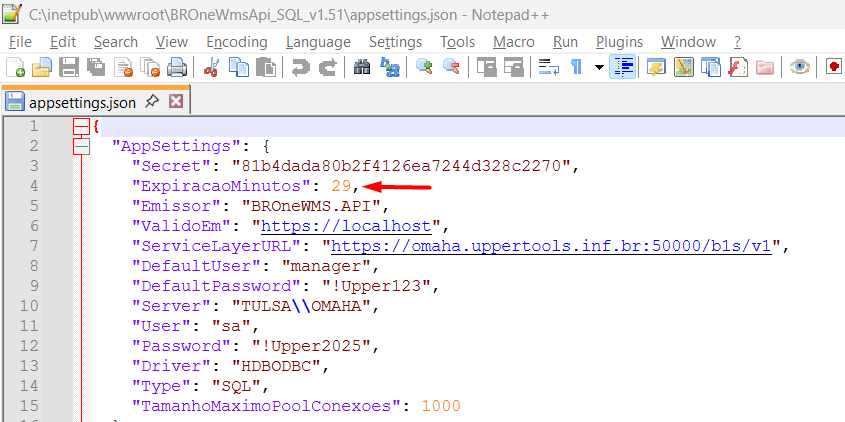Open a file using the folder toolbar icon

tap(41, 67)
